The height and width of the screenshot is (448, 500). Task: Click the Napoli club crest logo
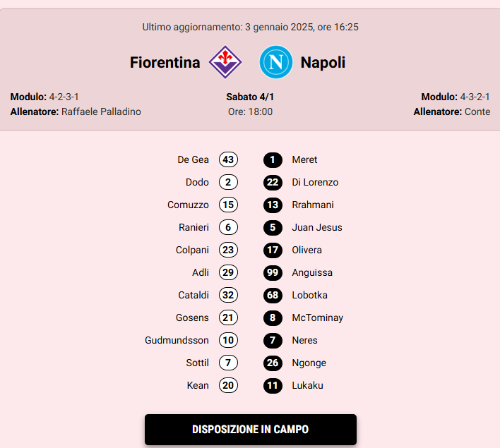pyautogui.click(x=275, y=62)
